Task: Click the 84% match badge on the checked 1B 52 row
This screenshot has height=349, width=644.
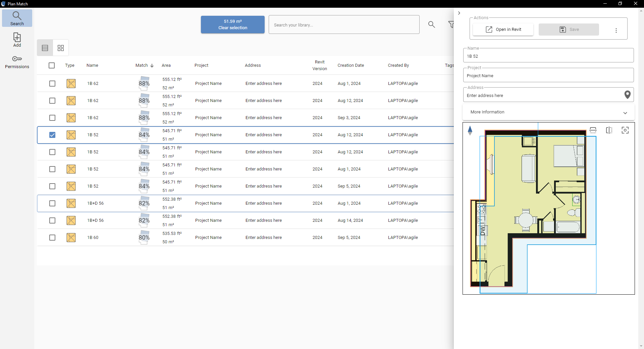Action: point(144,135)
